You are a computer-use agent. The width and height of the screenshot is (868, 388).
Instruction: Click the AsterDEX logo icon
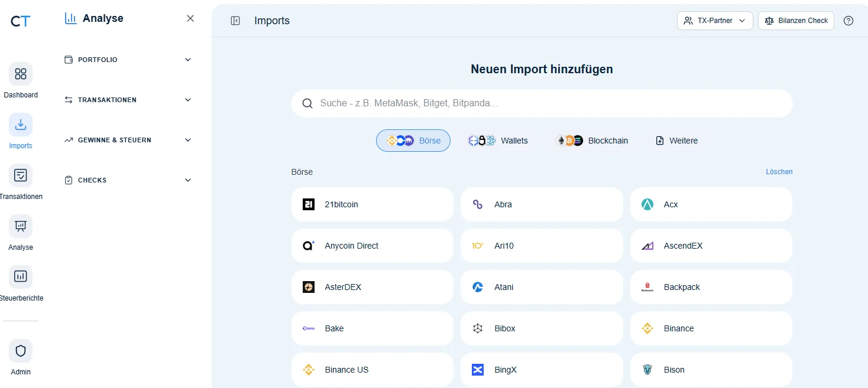pyautogui.click(x=309, y=287)
